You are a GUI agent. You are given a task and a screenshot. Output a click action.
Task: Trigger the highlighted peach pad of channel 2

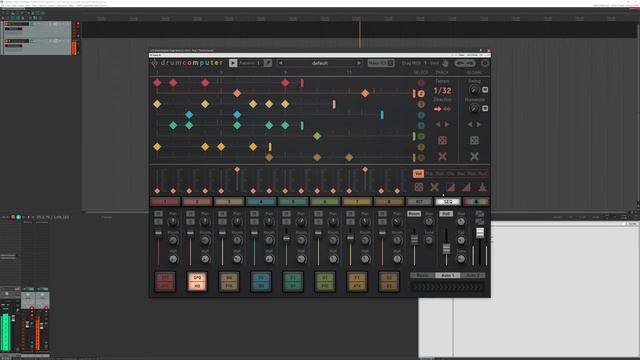coord(197,282)
